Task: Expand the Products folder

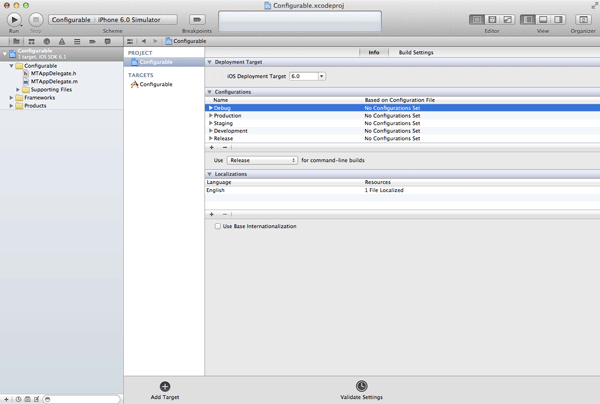Action: tap(11, 106)
